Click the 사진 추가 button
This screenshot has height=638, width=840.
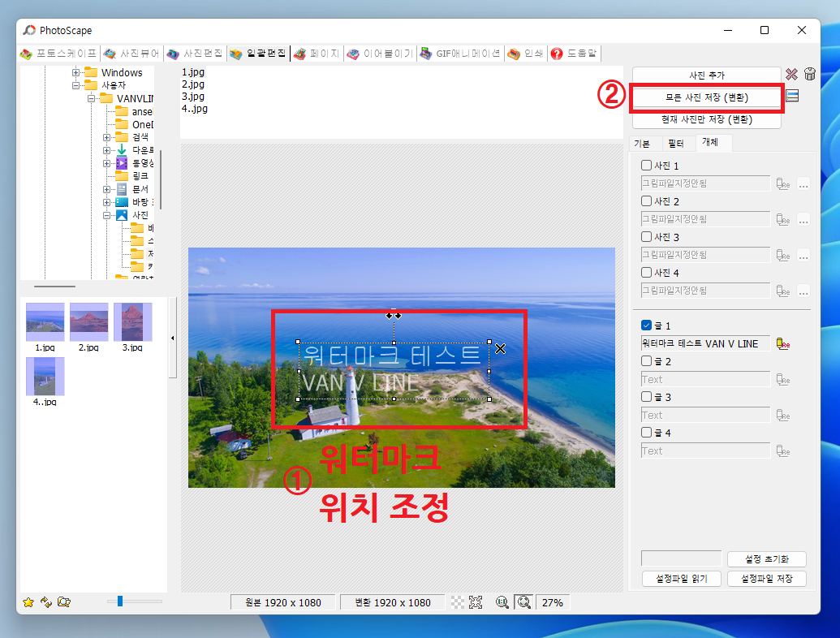tap(707, 75)
